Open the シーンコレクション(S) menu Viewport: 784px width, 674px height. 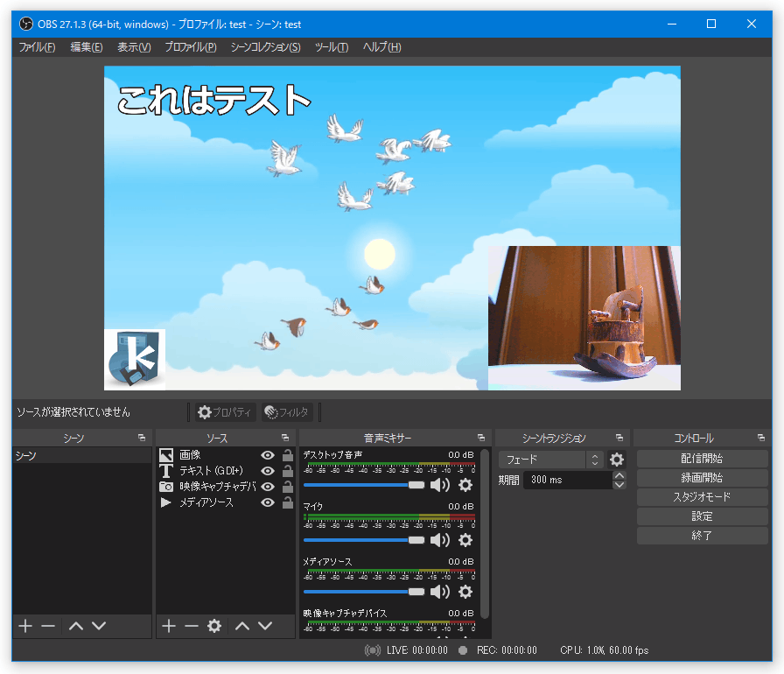(x=265, y=47)
